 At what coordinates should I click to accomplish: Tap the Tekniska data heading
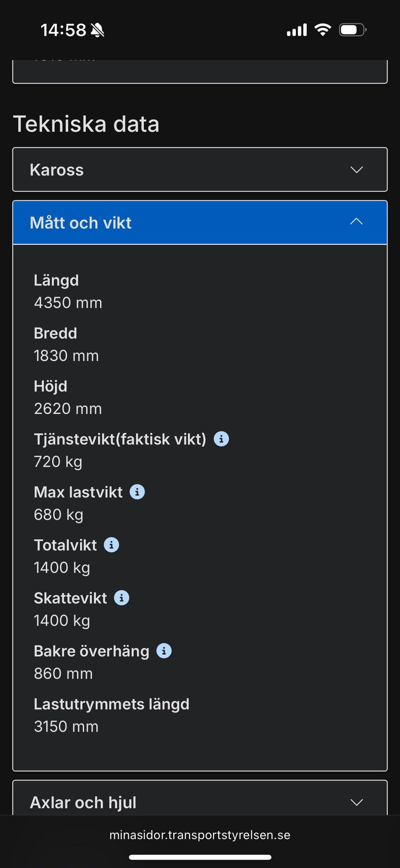pos(86,124)
